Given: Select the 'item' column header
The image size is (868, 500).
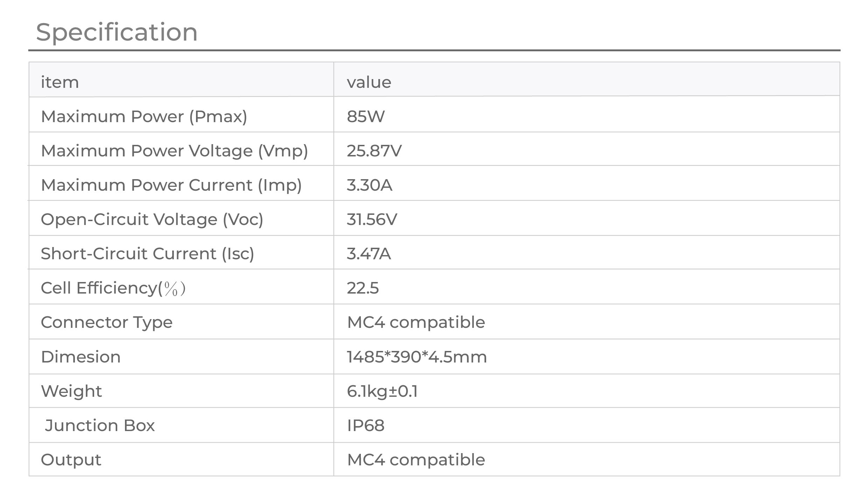Looking at the screenshot, I should tap(60, 83).
